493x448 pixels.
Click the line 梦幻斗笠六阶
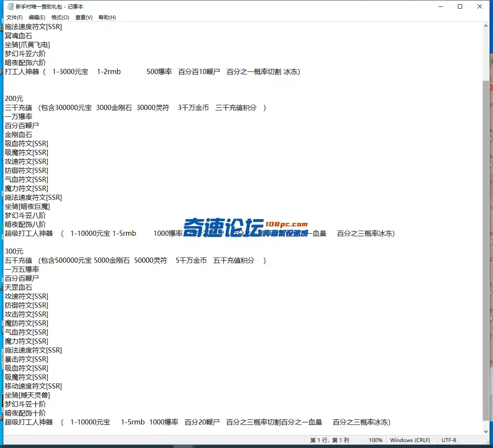tap(25, 54)
